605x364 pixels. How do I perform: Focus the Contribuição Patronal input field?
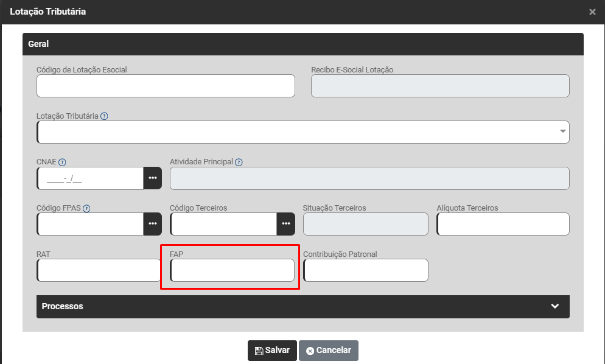[366, 270]
